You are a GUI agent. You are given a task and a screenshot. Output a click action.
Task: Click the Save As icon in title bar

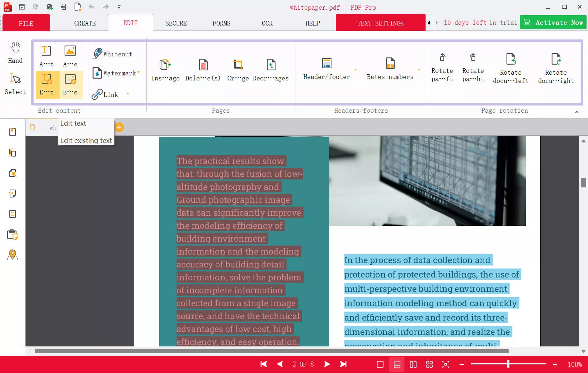[x=50, y=7]
